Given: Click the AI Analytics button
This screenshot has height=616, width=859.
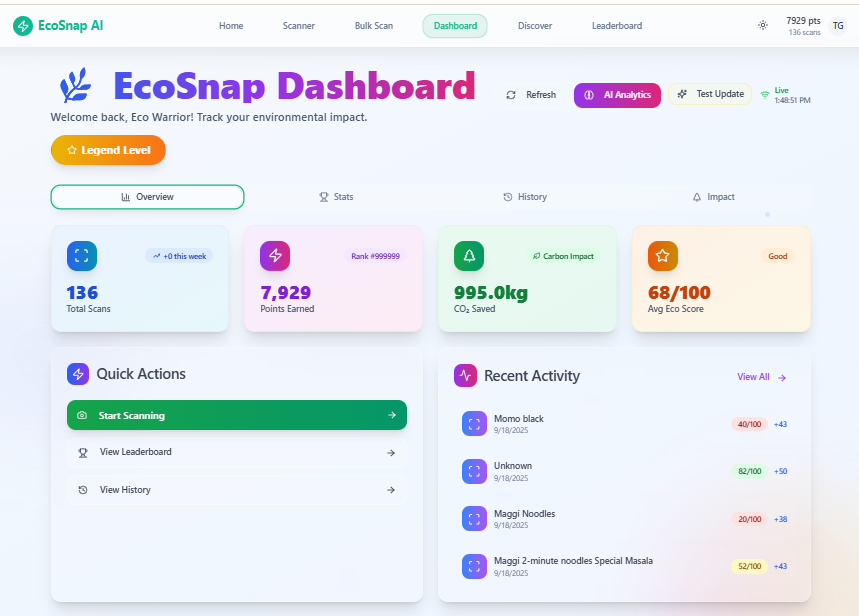Looking at the screenshot, I should coord(617,95).
